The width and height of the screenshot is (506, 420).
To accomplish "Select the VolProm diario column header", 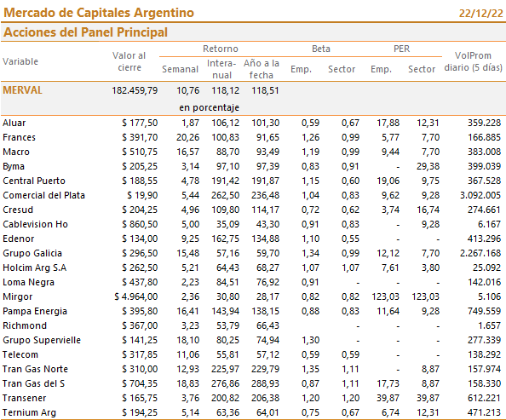I will [473, 61].
